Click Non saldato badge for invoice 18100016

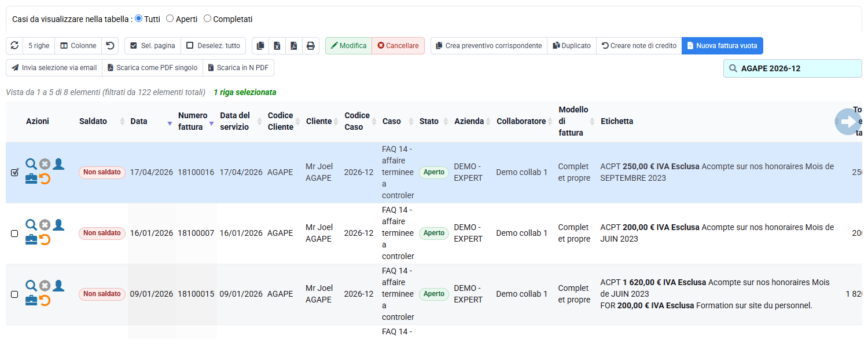click(x=102, y=172)
